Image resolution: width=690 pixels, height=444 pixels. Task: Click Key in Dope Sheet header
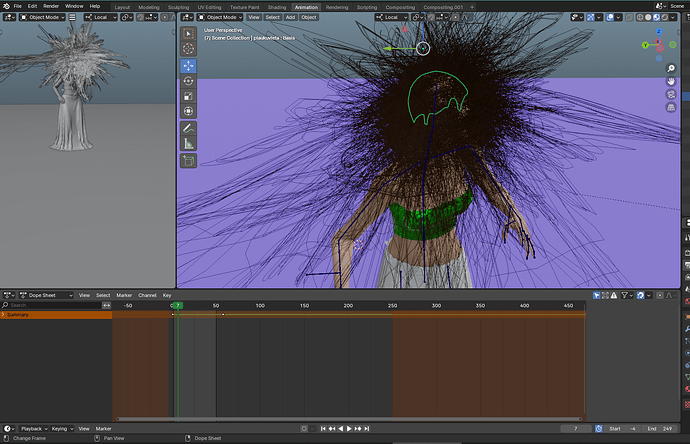tap(167, 295)
